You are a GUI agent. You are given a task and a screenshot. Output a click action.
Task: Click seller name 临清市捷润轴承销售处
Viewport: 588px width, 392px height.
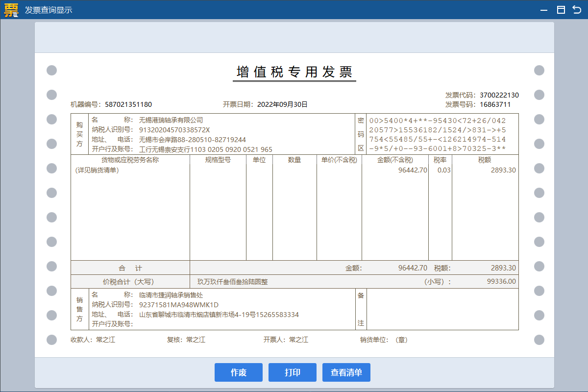point(171,295)
